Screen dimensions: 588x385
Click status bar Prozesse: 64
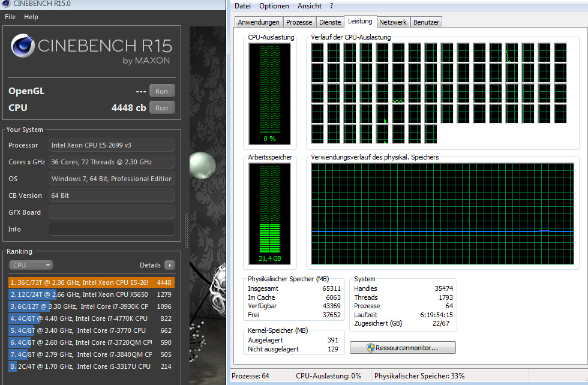coord(251,376)
